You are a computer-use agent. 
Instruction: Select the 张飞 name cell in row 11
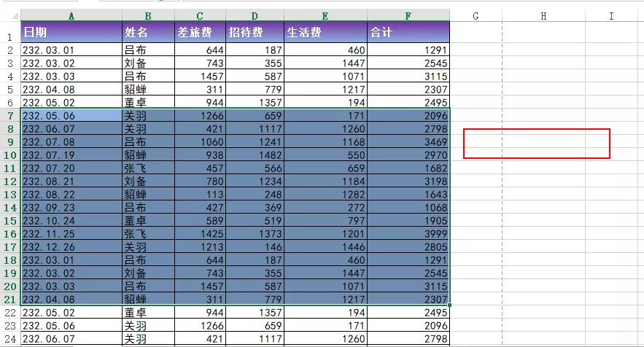pos(148,168)
